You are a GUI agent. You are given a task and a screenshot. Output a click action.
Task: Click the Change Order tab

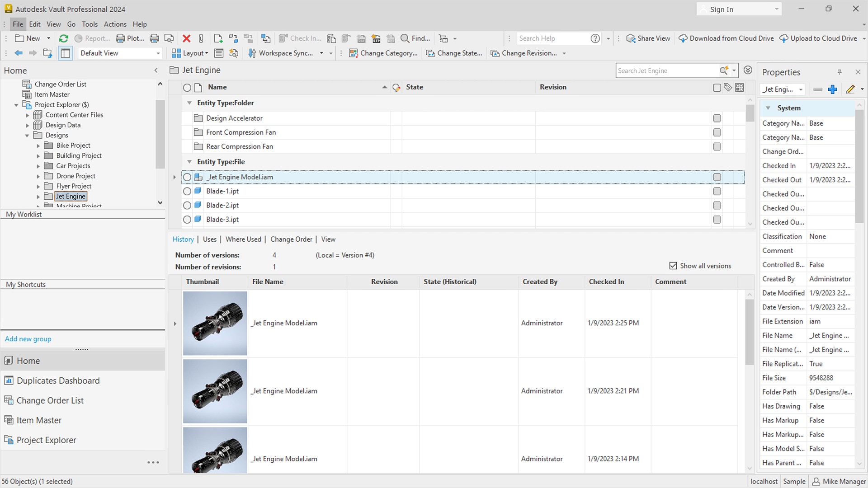pyautogui.click(x=291, y=238)
